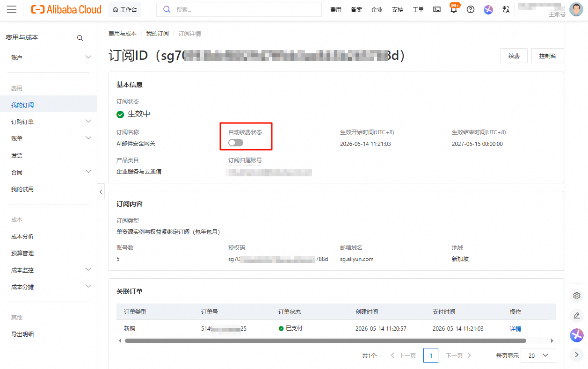
Task: Expand the 成本分摊 sidebar menu
Action: click(x=88, y=286)
